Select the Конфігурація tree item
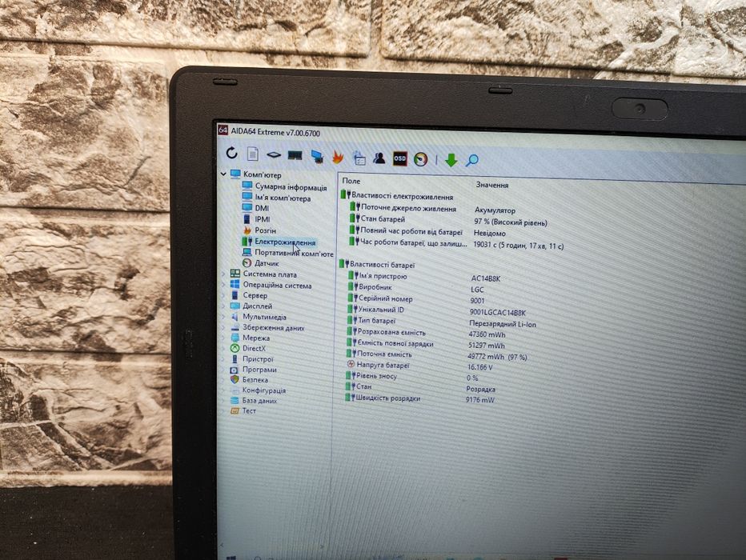 tap(264, 390)
